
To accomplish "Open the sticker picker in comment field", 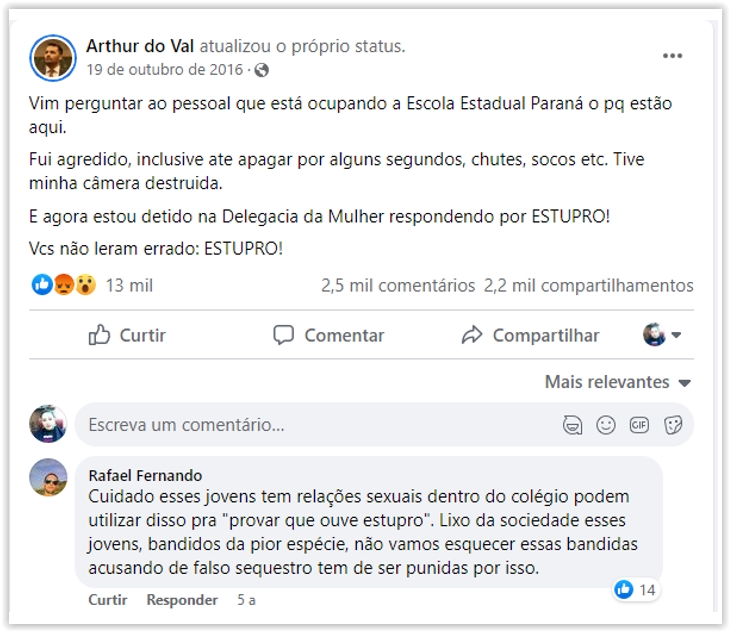I will pyautogui.click(x=672, y=425).
